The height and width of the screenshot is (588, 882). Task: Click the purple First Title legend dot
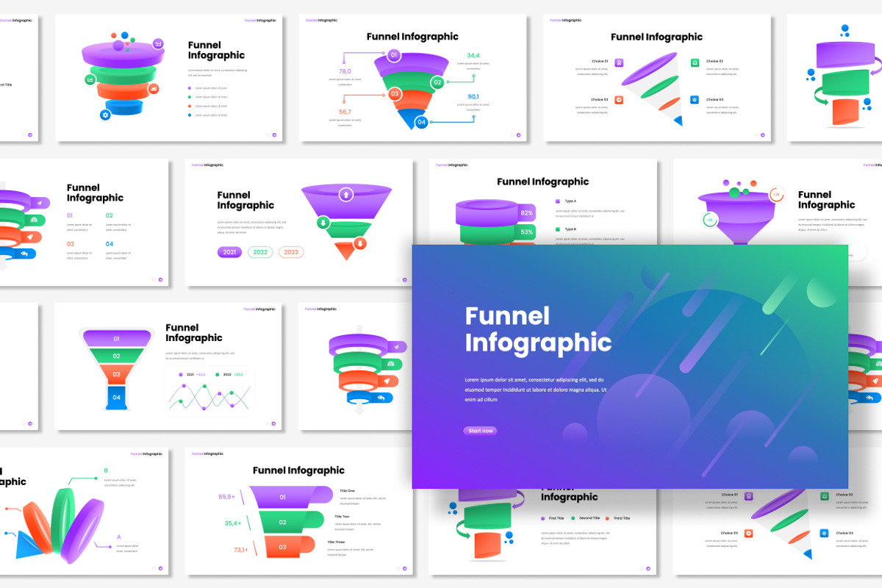point(543,518)
